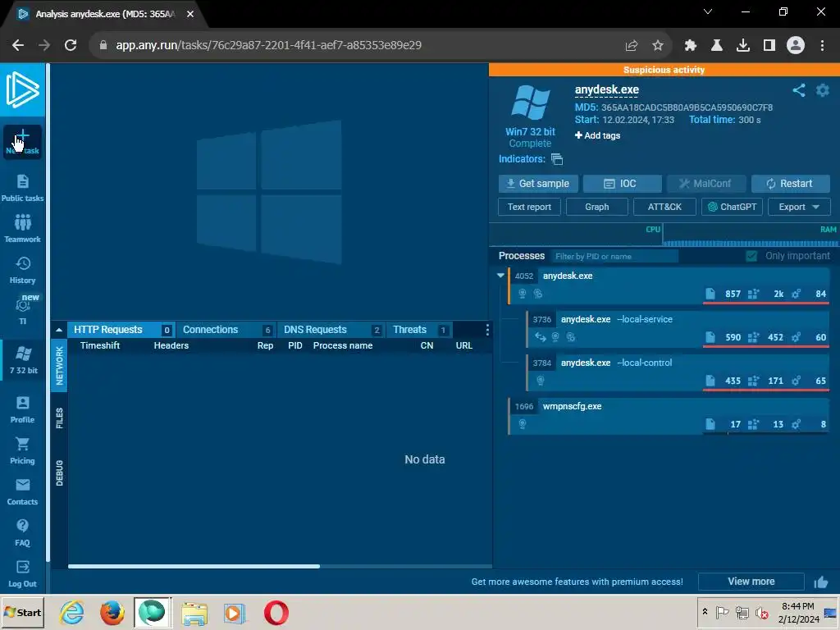
Task: Collapse anydesk.exe 4052 process tree
Action: pos(501,276)
